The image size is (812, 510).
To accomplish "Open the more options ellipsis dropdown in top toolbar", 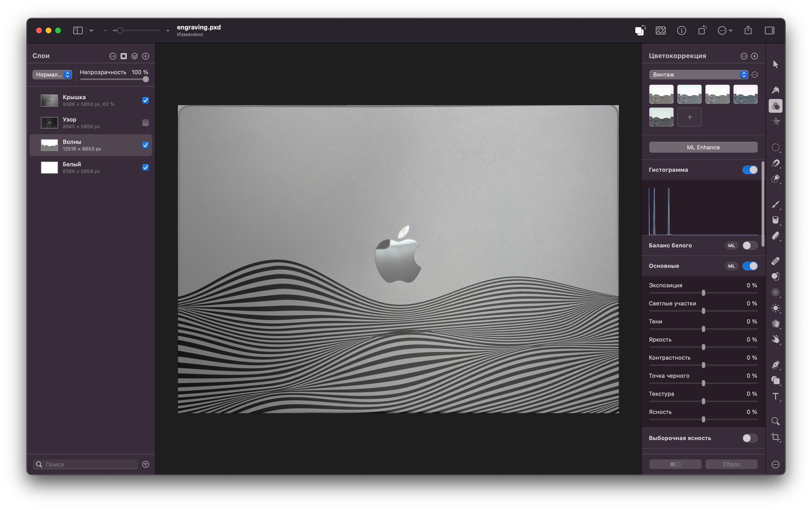I will pos(725,30).
